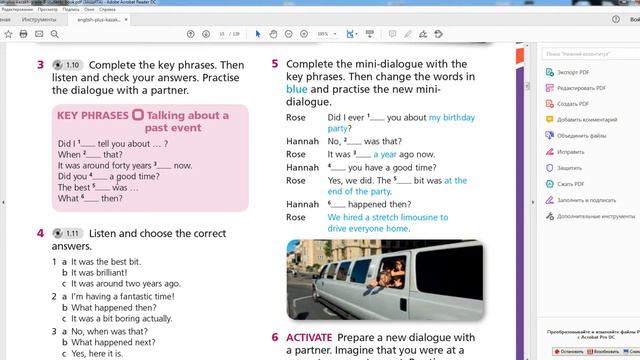Image resolution: width=640 pixels, height=360 pixels.
Task: Click blue text 'my birthday'
Action: [x=452, y=118]
